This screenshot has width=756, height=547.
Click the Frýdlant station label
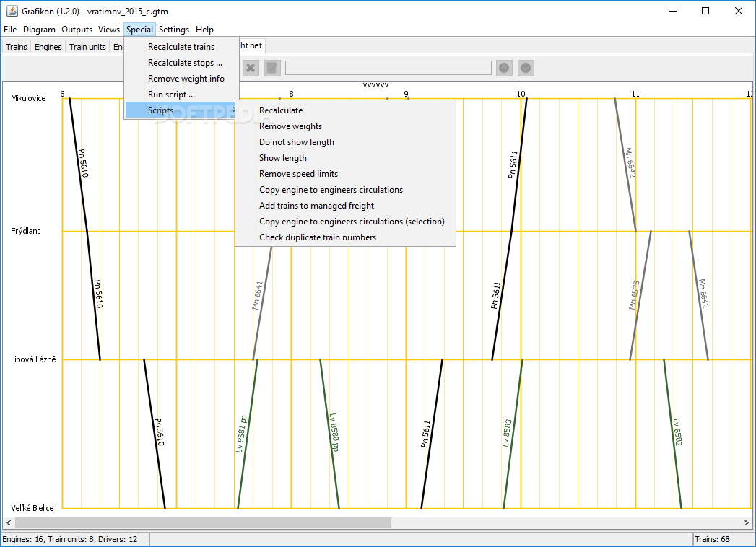pyautogui.click(x=25, y=231)
